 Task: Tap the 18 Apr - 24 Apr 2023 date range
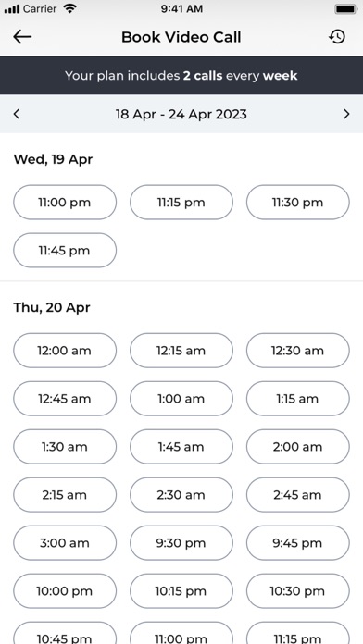point(181,114)
